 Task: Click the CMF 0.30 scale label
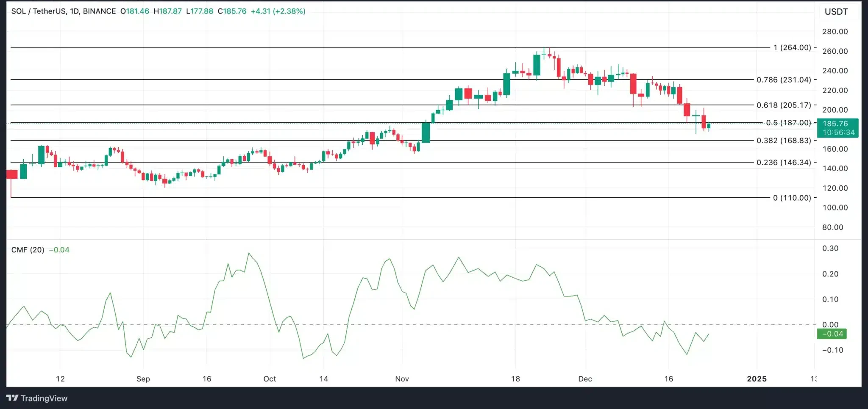pyautogui.click(x=830, y=249)
